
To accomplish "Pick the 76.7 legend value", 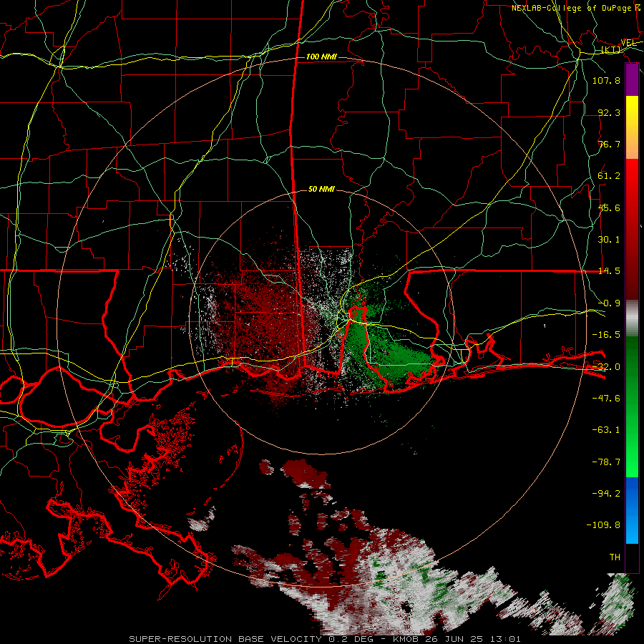I will tap(609, 144).
